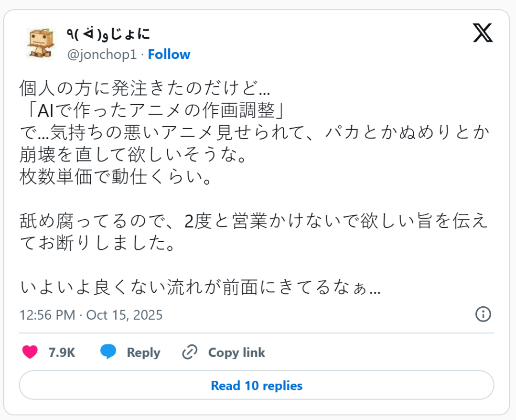This screenshot has height=420, width=516.
Task: Click the X logo icon
Action: 483,33
